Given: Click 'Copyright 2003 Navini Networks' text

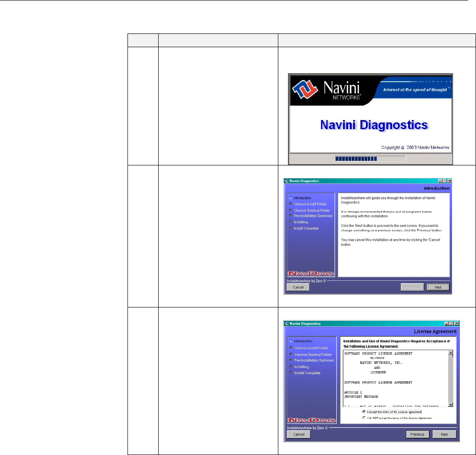Looking at the screenshot, I should [x=415, y=148].
